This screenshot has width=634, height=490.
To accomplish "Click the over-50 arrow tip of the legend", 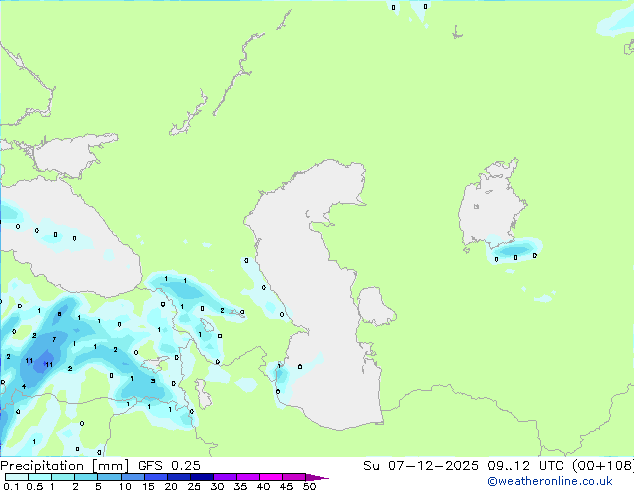I will (317, 477).
